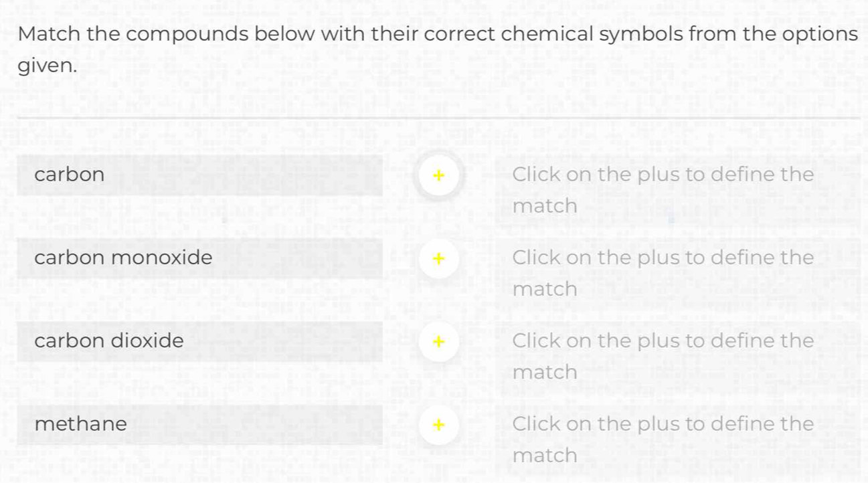Select the carbon compound row
The width and height of the screenshot is (868, 483).
tap(199, 175)
